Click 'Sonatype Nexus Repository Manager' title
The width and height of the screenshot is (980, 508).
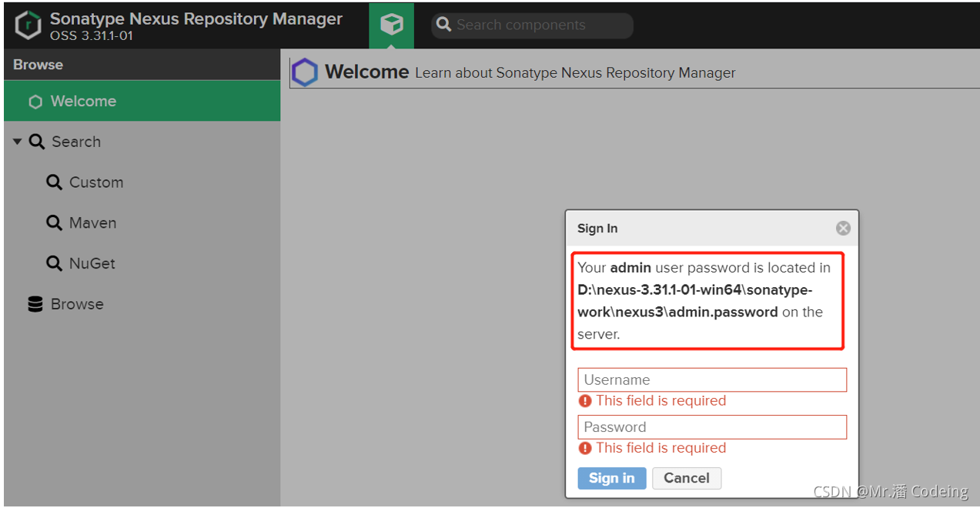click(x=196, y=18)
